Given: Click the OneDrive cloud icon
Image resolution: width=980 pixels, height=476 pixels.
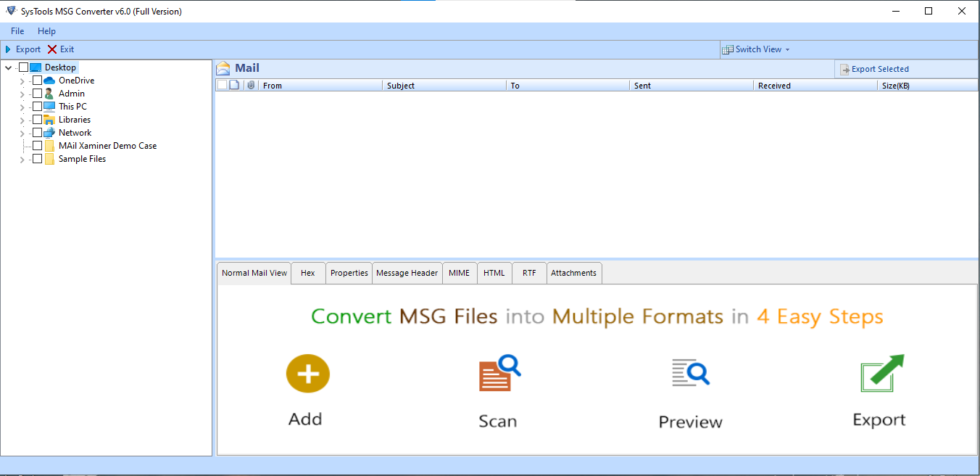Looking at the screenshot, I should [x=49, y=81].
